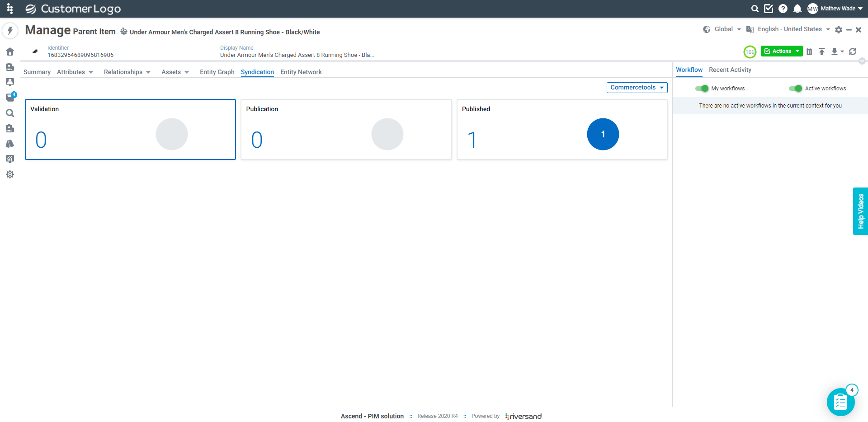This screenshot has width=868, height=422.
Task: Open the tasks checkmark icon in header
Action: (x=769, y=9)
